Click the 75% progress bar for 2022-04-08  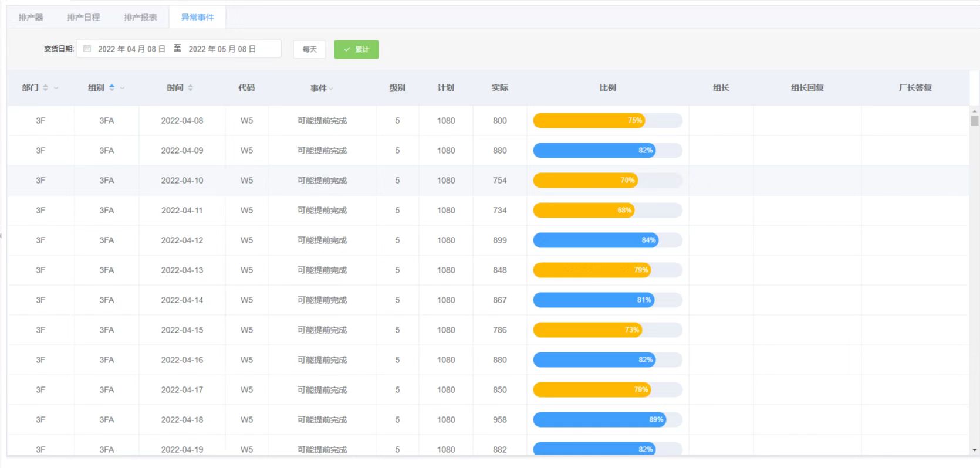(x=607, y=121)
